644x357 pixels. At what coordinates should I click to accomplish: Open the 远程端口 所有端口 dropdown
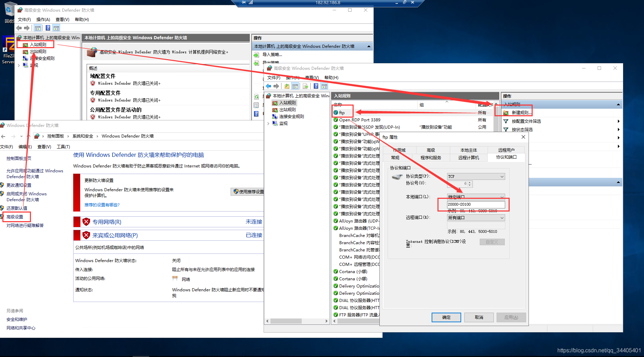coord(476,218)
